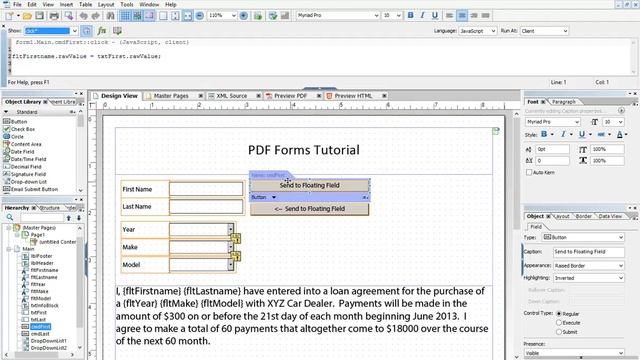Click the fn functions icon in Script Editor
The width and height of the screenshot is (640, 360).
click(102, 31)
